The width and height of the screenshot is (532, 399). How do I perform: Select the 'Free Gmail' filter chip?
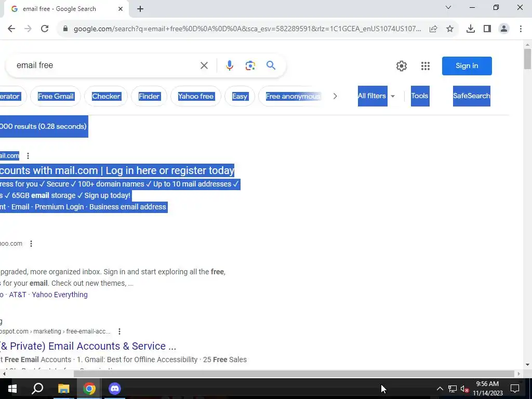[56, 96]
